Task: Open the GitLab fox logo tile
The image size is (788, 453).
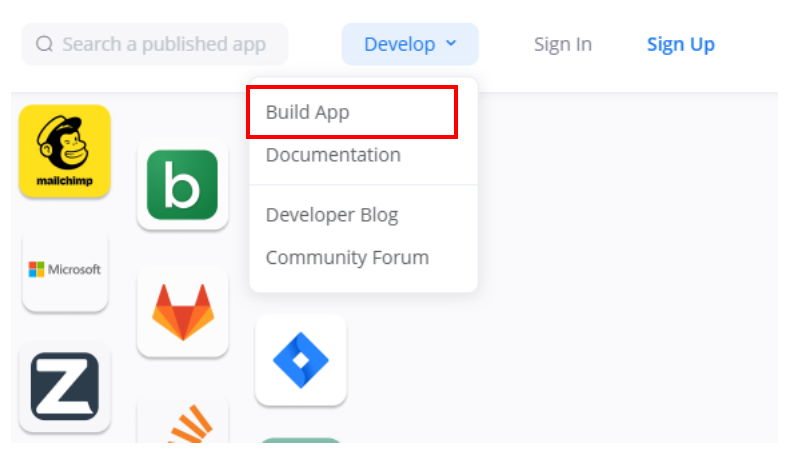Action: pos(182,312)
